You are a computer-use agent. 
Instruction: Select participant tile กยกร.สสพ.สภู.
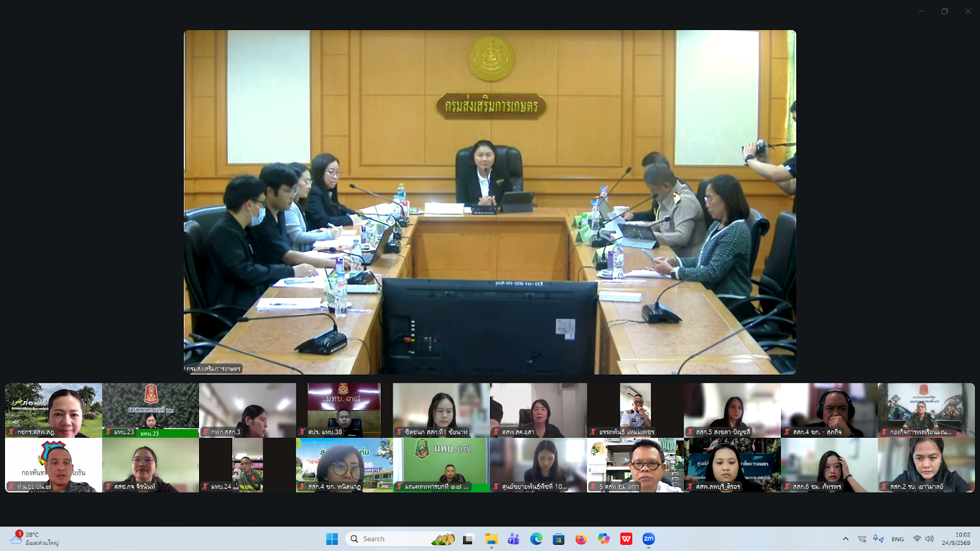[x=53, y=410]
